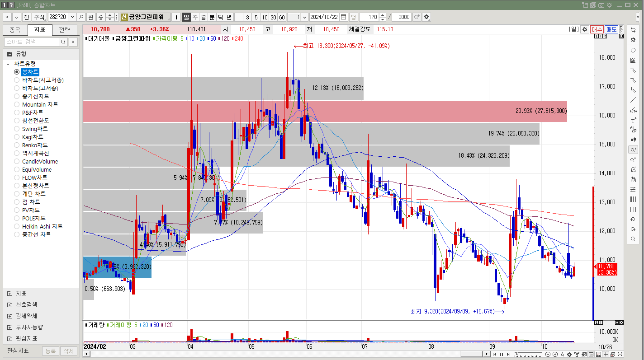Click the zoom in plus icon at bottom
Image resolution: width=644 pixels, height=360 pixels.
pyautogui.click(x=555, y=355)
